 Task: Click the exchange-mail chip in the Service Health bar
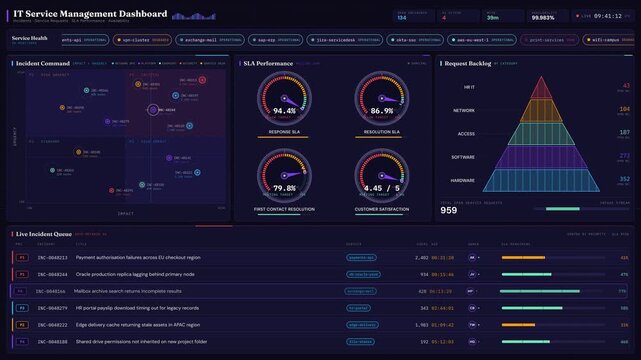210,40
